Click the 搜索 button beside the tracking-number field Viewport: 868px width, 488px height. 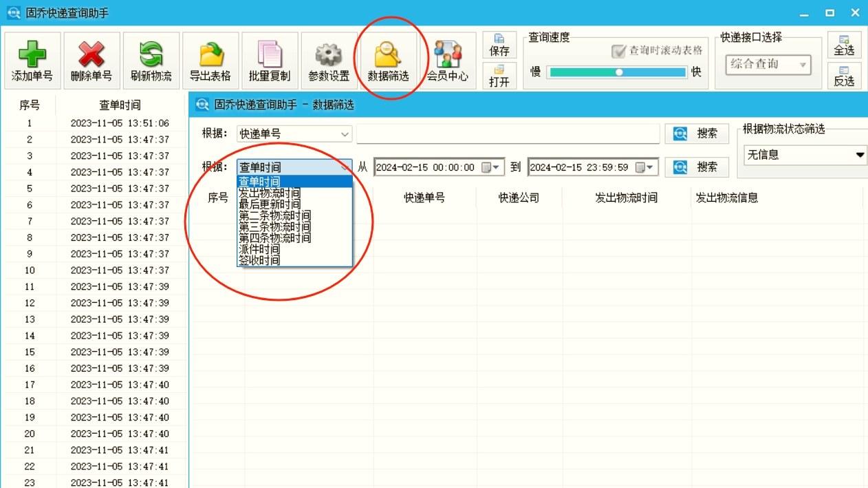697,133
